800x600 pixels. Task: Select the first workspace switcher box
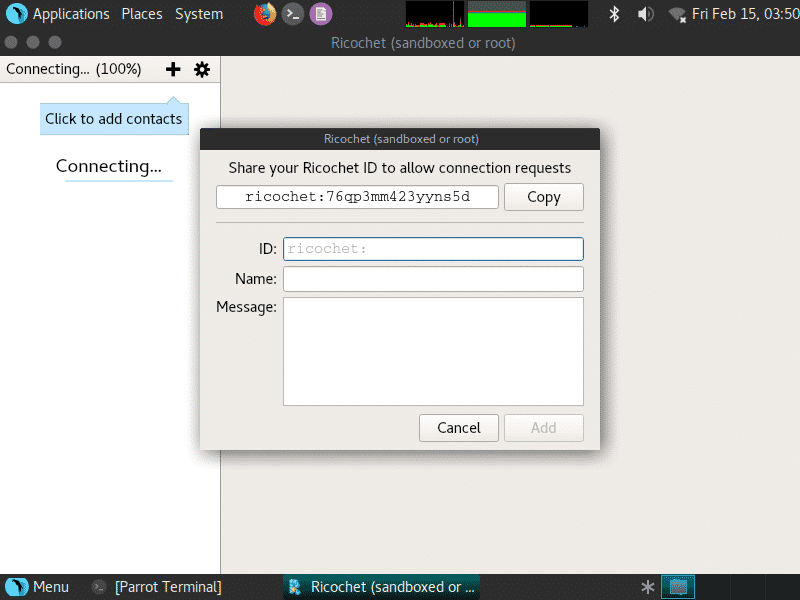click(678, 587)
